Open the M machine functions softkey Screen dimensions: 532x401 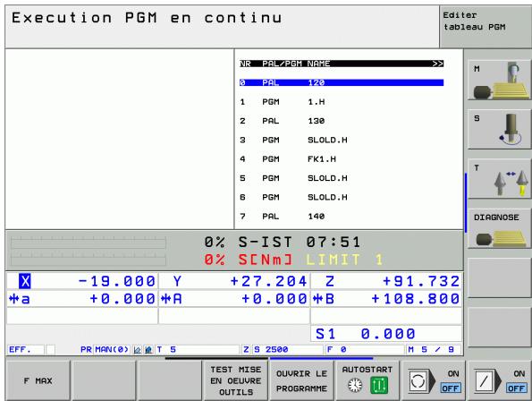[x=499, y=80]
